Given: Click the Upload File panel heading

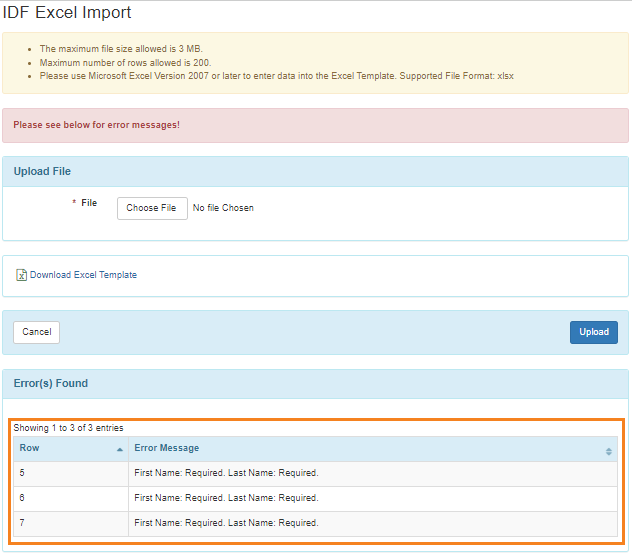Looking at the screenshot, I should tap(315, 171).
